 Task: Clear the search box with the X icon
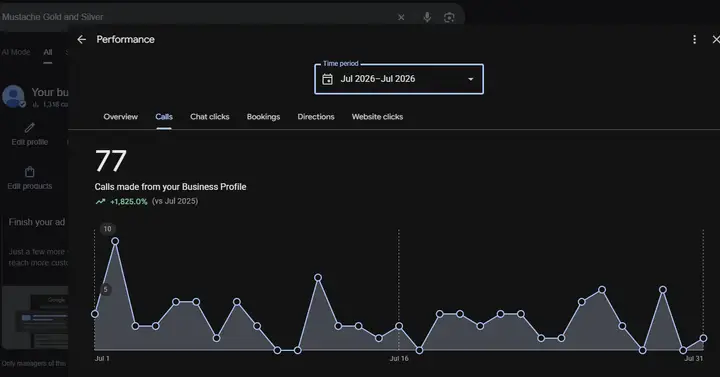[x=401, y=17]
